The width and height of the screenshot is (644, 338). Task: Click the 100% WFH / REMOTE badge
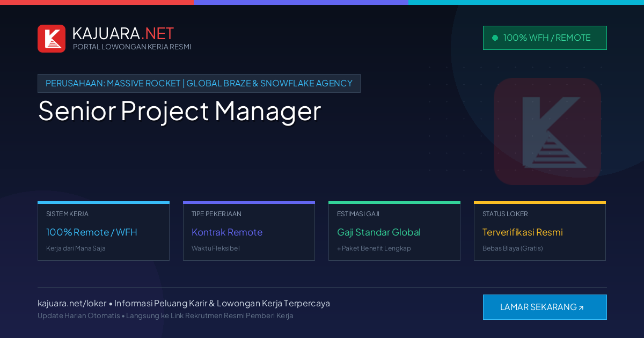545,38
